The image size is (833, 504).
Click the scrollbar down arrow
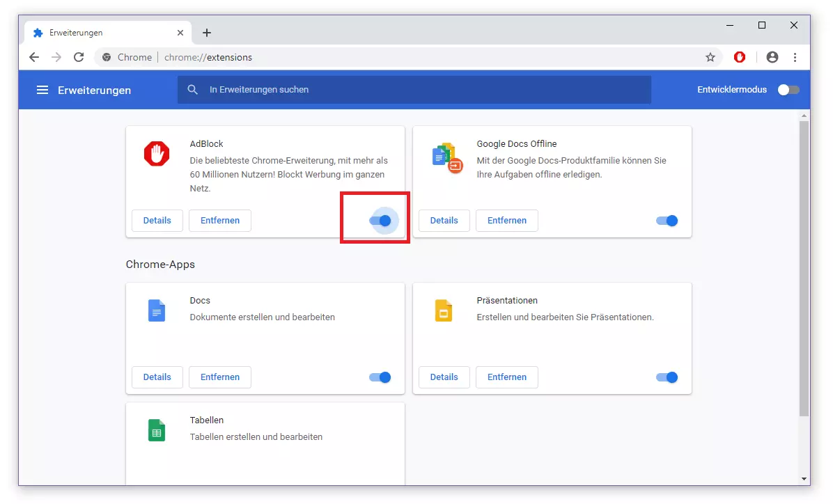pyautogui.click(x=804, y=479)
